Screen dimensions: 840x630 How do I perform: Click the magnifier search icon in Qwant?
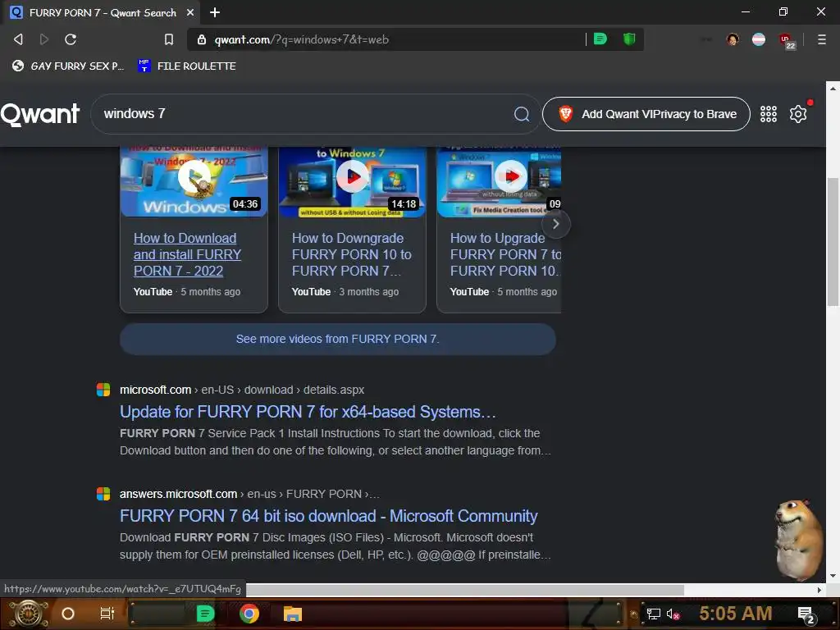(521, 113)
